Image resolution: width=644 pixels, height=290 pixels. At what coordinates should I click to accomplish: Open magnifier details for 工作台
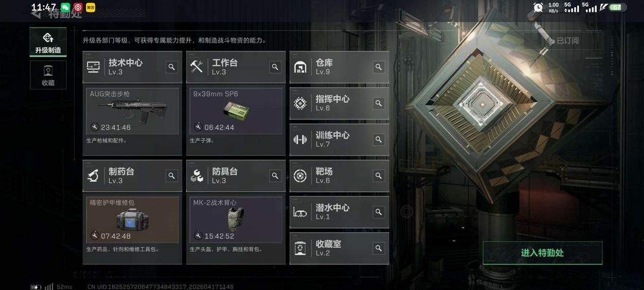275,67
